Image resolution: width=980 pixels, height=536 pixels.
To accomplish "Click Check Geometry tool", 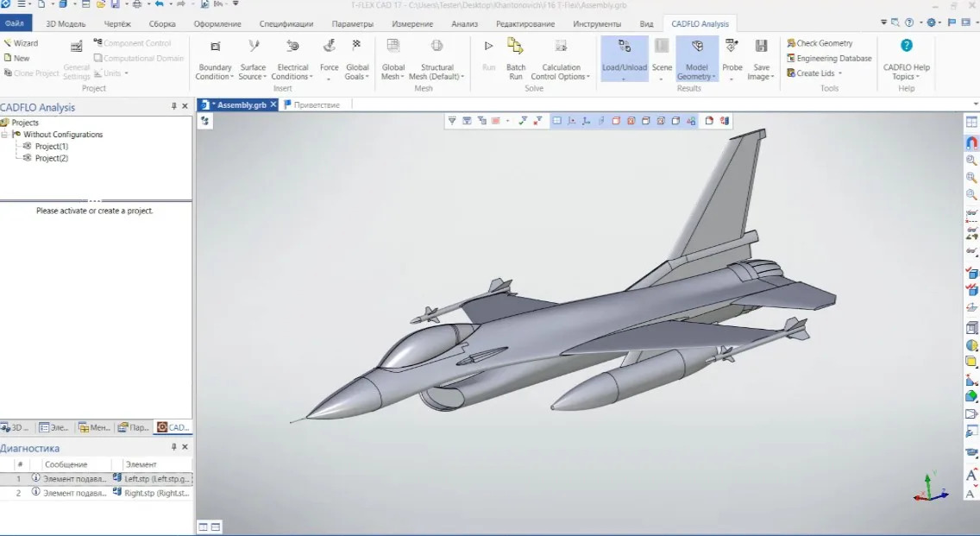I will coord(820,43).
